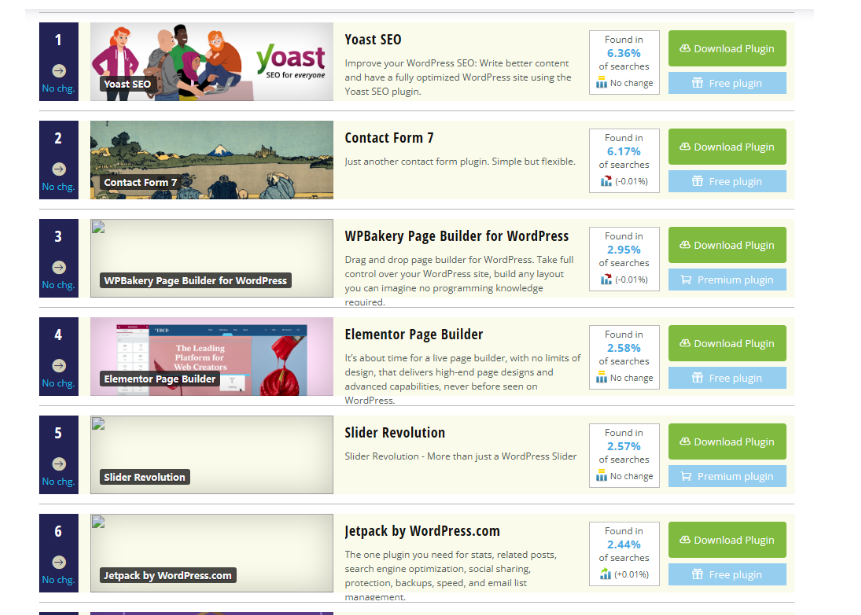Download the Jetpack by WordPress.com plugin
861x615 pixels.
click(x=727, y=540)
